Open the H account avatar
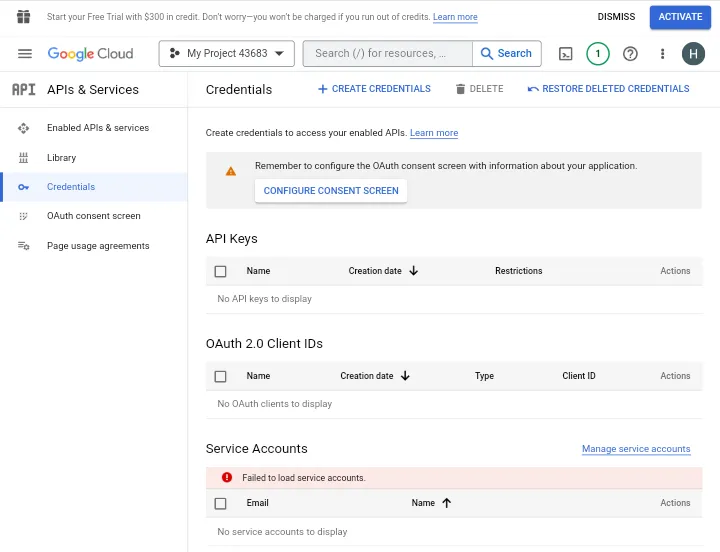The height and width of the screenshot is (552, 720). [x=693, y=54]
